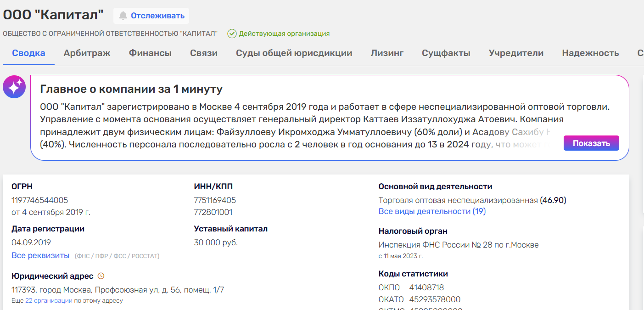Open the Учредители tab
Image resolution: width=644 pixels, height=310 pixels.
516,53
